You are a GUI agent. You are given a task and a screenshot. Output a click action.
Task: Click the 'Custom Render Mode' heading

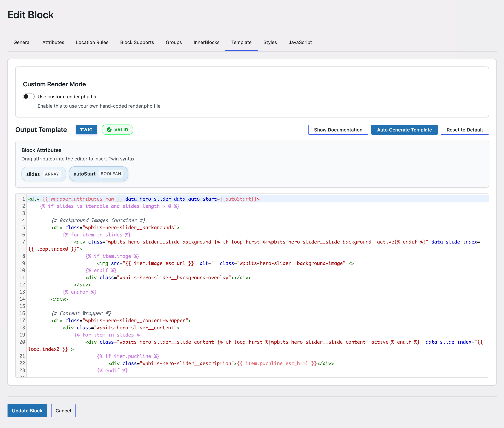[54, 84]
